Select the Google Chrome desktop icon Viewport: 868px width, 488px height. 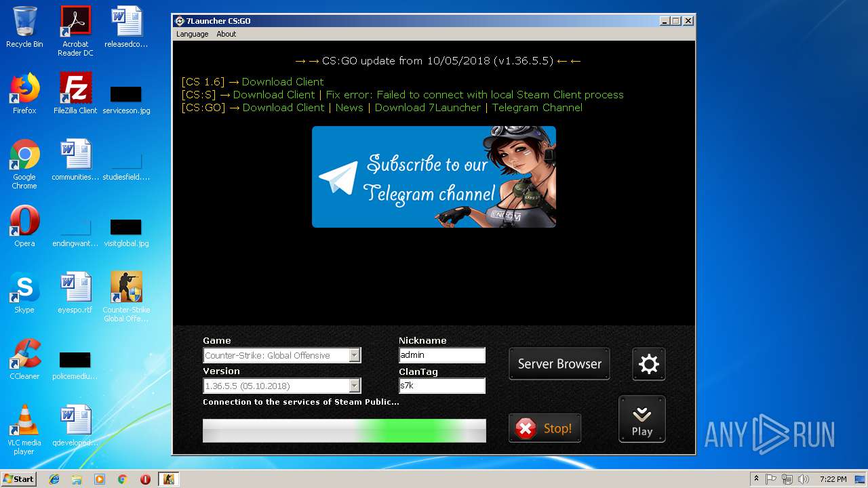pos(24,164)
